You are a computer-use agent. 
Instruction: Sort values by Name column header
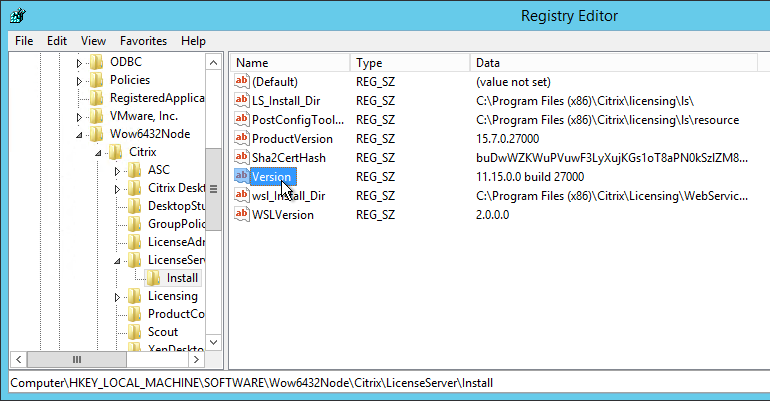pyautogui.click(x=290, y=63)
